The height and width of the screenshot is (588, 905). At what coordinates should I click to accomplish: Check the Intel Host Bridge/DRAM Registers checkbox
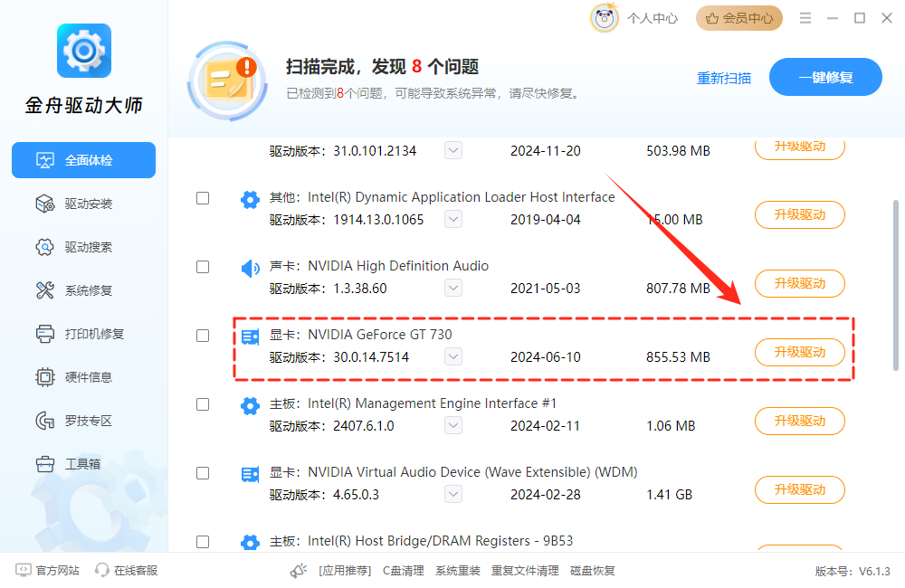(203, 542)
